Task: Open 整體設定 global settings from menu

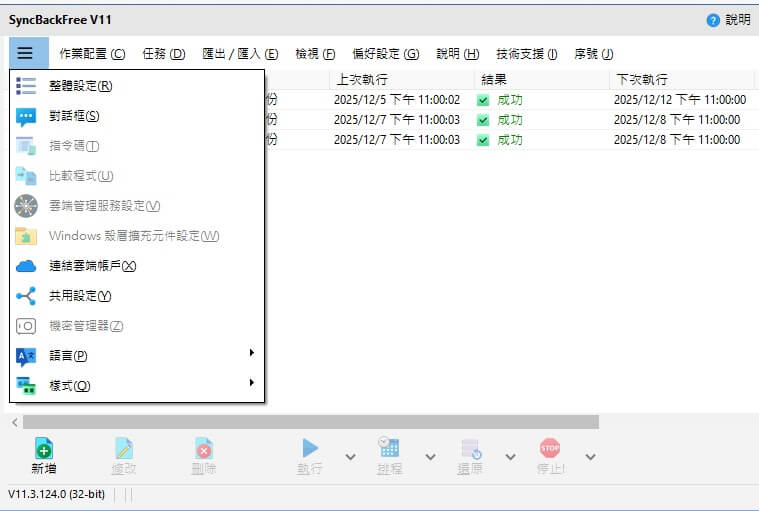Action: click(x=80, y=86)
